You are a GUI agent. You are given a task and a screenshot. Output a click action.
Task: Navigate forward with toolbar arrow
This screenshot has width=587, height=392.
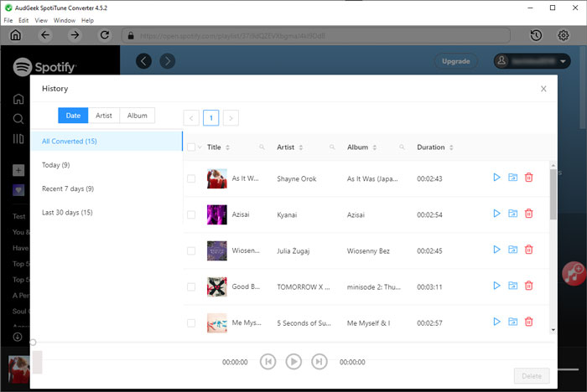pos(75,35)
